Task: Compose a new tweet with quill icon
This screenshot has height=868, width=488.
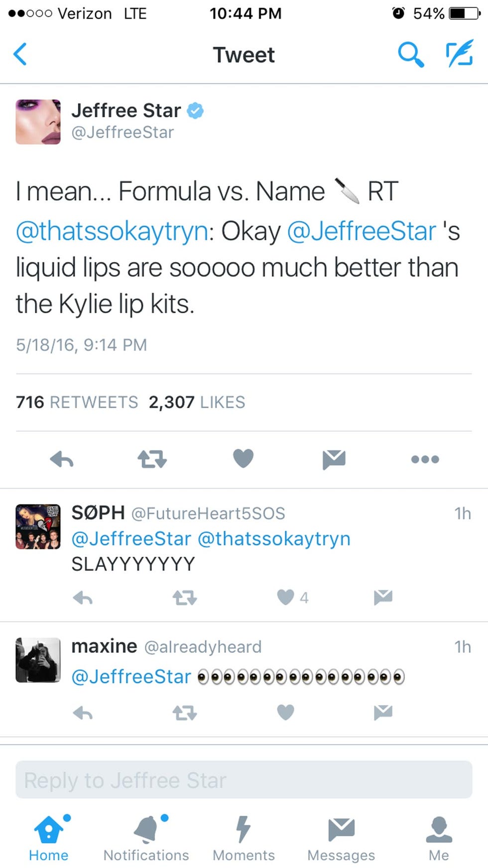Action: click(x=459, y=54)
